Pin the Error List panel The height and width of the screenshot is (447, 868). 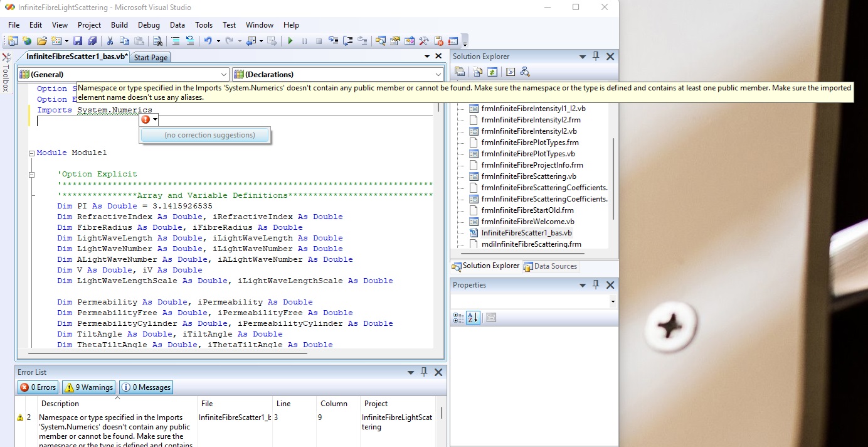(x=424, y=372)
